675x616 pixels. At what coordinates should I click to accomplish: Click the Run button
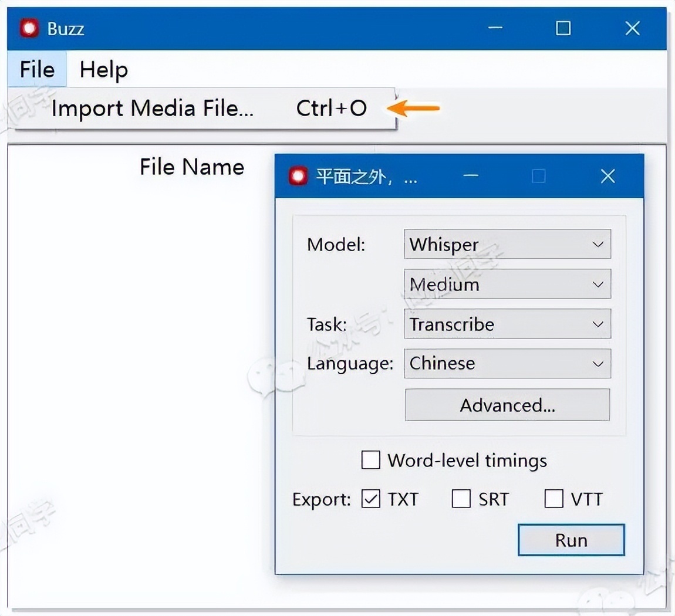click(x=571, y=540)
